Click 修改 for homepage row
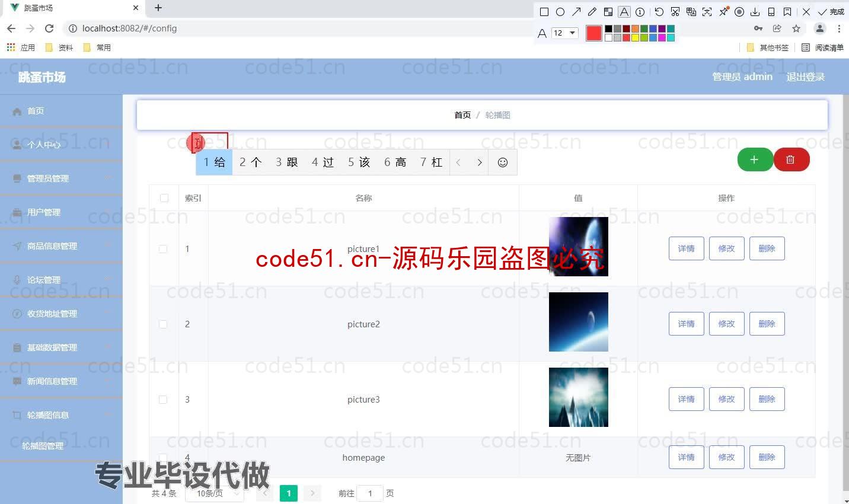 point(727,457)
